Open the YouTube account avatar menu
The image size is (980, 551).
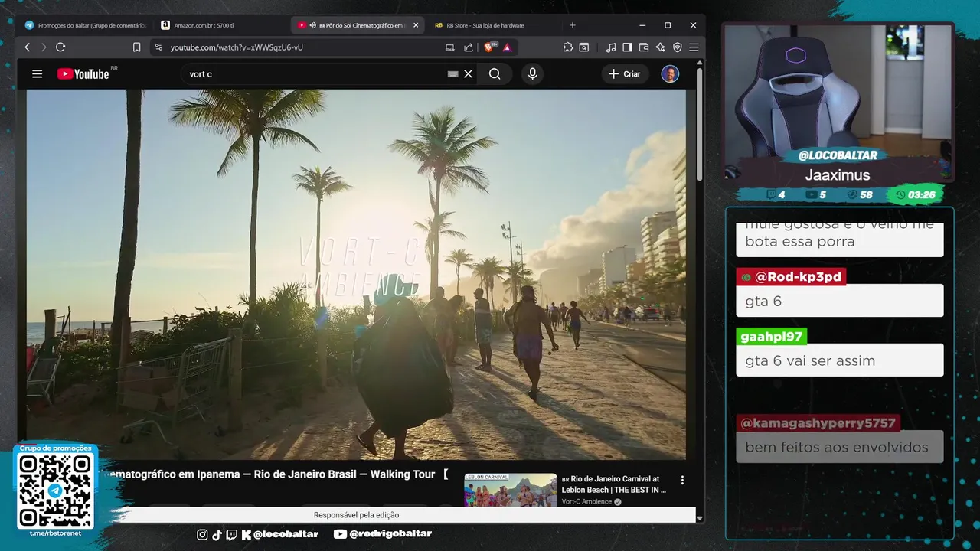point(670,74)
